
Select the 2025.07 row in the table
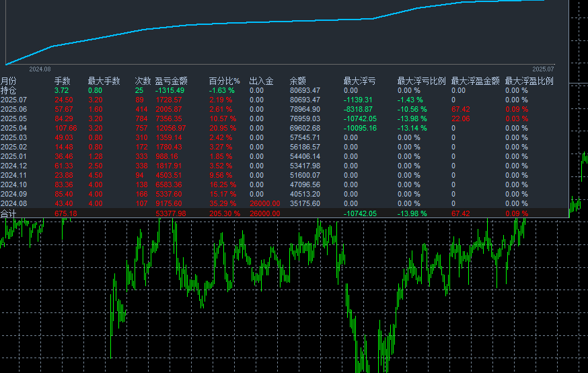click(284, 100)
